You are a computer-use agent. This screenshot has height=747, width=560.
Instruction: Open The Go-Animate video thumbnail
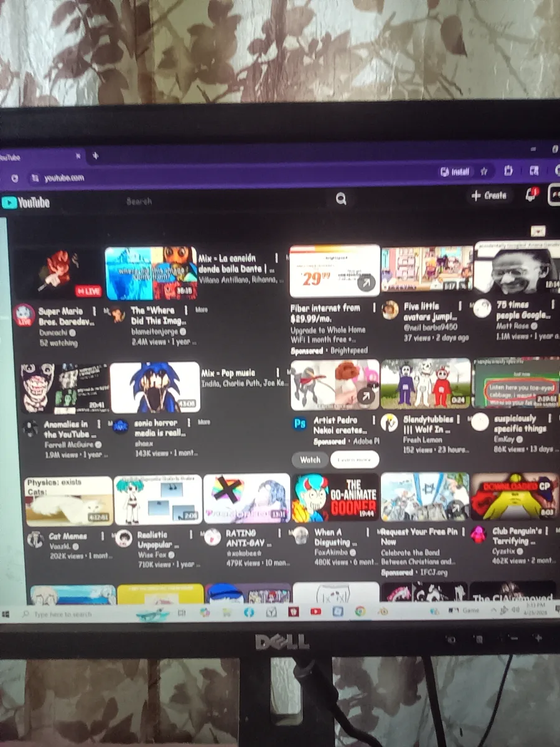[335, 497]
